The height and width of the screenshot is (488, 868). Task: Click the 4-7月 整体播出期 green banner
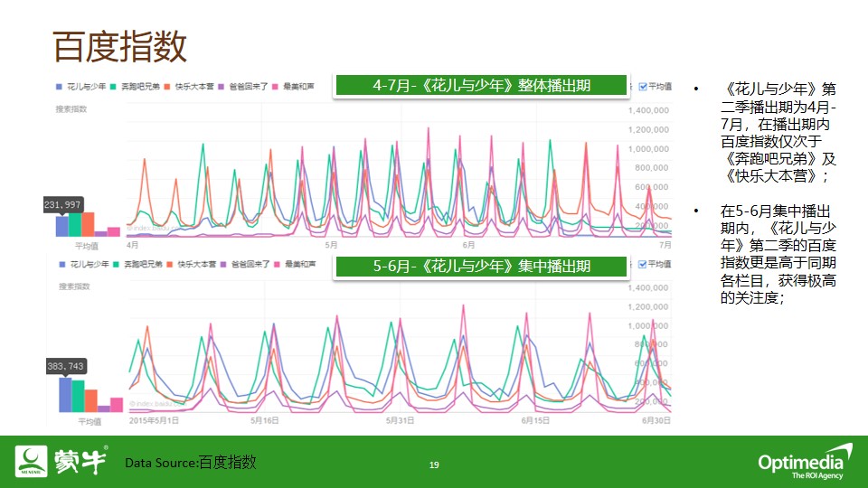(481, 85)
